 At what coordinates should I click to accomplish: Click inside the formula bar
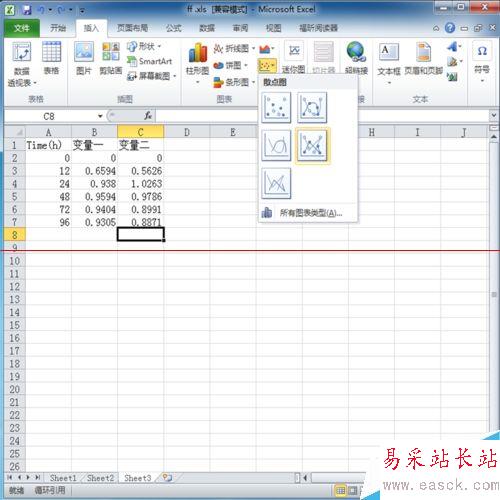[322, 116]
